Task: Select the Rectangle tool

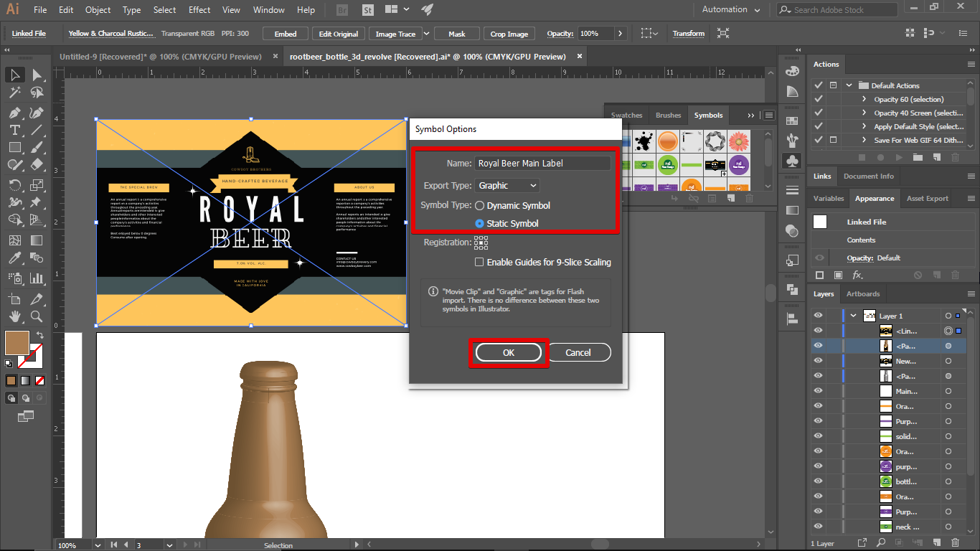Action: 14,147
